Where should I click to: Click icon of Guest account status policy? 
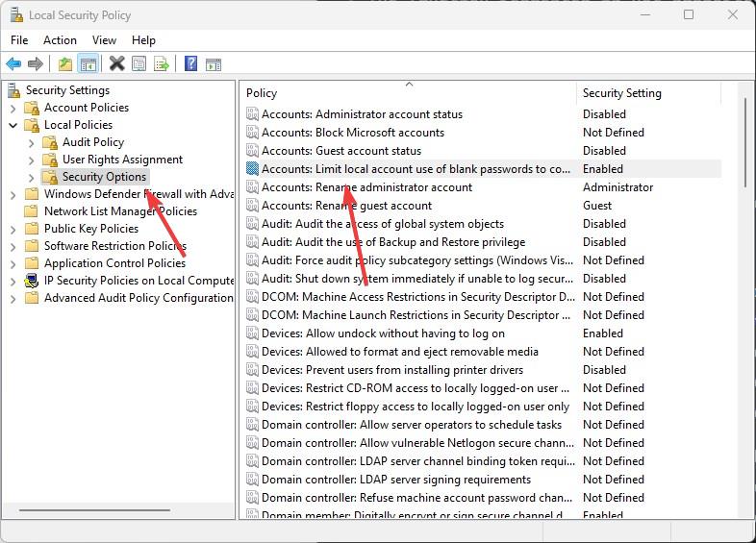point(252,151)
